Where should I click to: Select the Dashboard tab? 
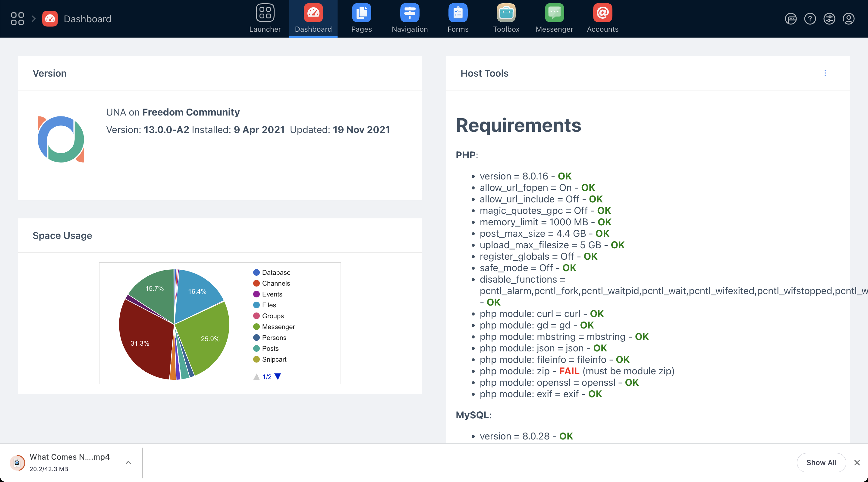tap(313, 18)
